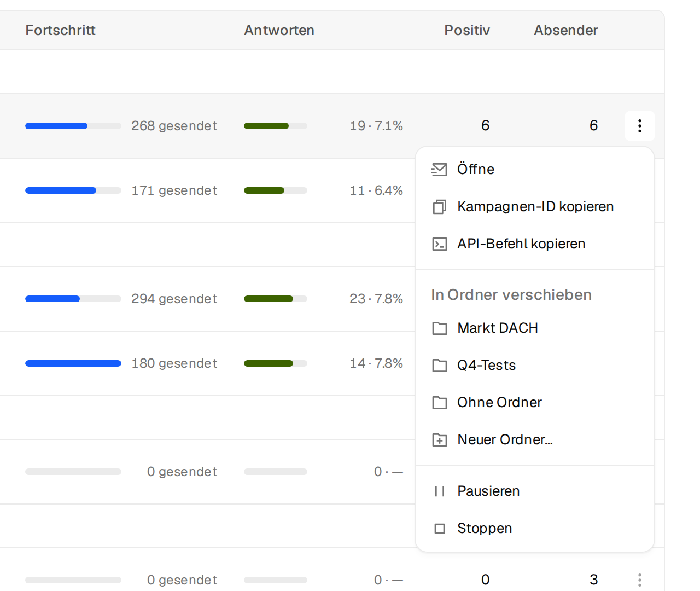Viewport: 700px width, 591px height.
Task: Click the Absender value 3 in the bottom row
Action: click(x=594, y=580)
